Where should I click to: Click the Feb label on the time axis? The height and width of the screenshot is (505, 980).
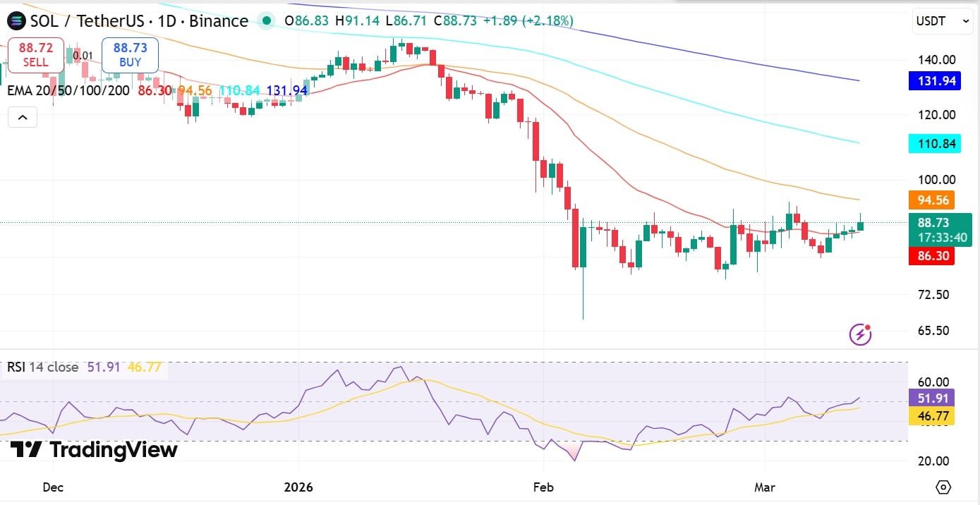tap(543, 487)
